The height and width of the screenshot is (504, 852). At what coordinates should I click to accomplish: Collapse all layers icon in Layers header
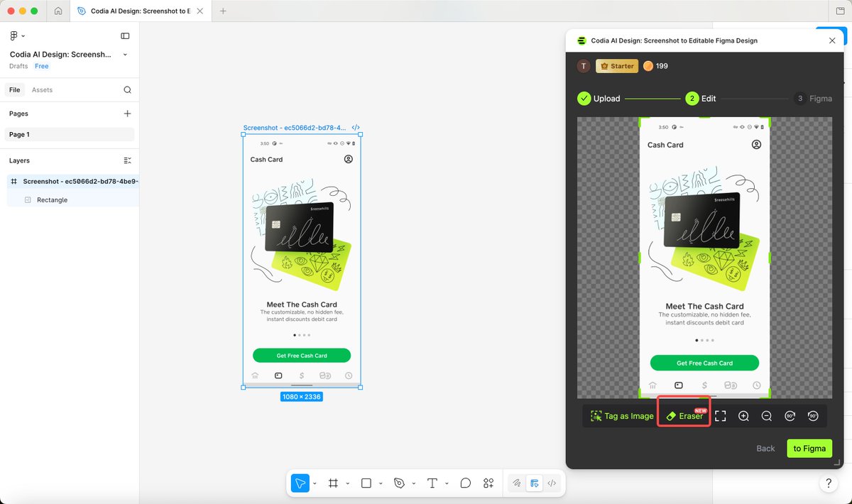(127, 160)
